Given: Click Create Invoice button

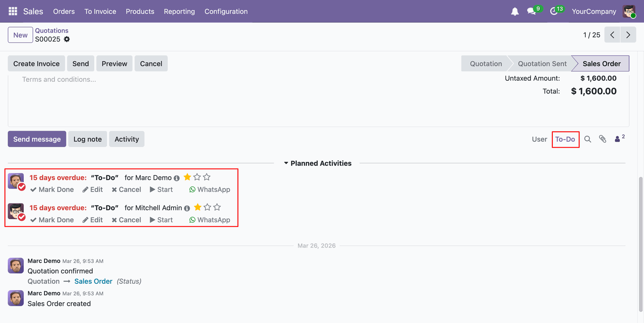Looking at the screenshot, I should pyautogui.click(x=37, y=64).
